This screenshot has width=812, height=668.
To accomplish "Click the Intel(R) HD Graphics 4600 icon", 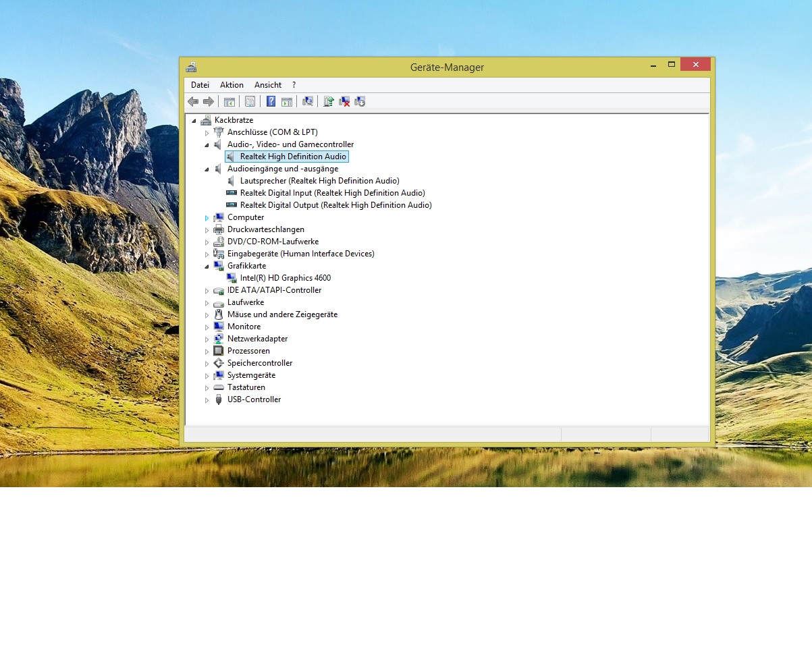I will [x=232, y=278].
